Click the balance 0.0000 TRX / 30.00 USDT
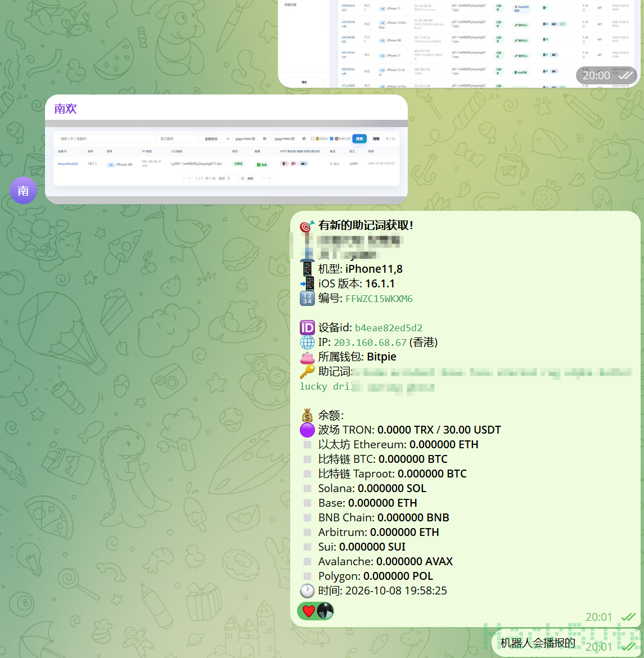Image resolution: width=644 pixels, height=658 pixels. click(x=439, y=430)
